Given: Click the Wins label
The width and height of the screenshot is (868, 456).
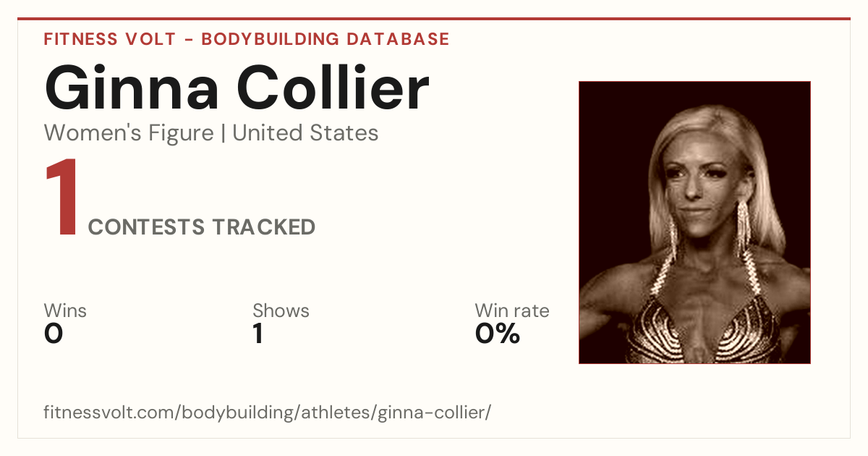Looking at the screenshot, I should pos(65,311).
